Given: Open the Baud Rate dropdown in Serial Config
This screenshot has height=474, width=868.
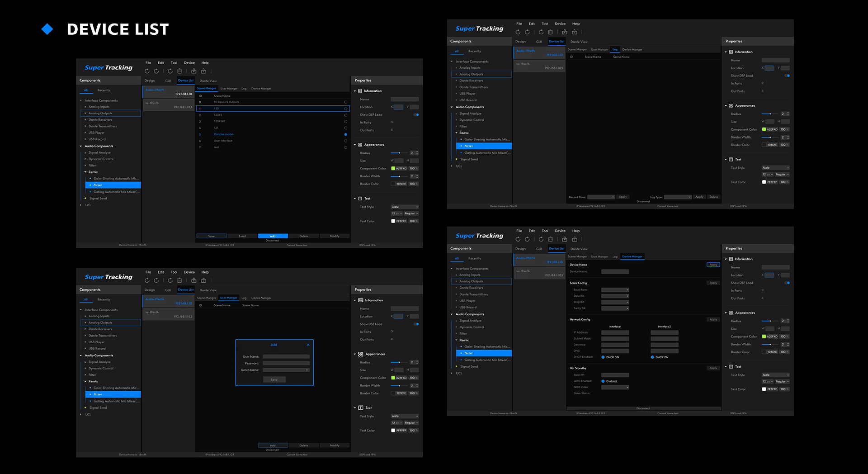Looking at the screenshot, I should point(615,290).
